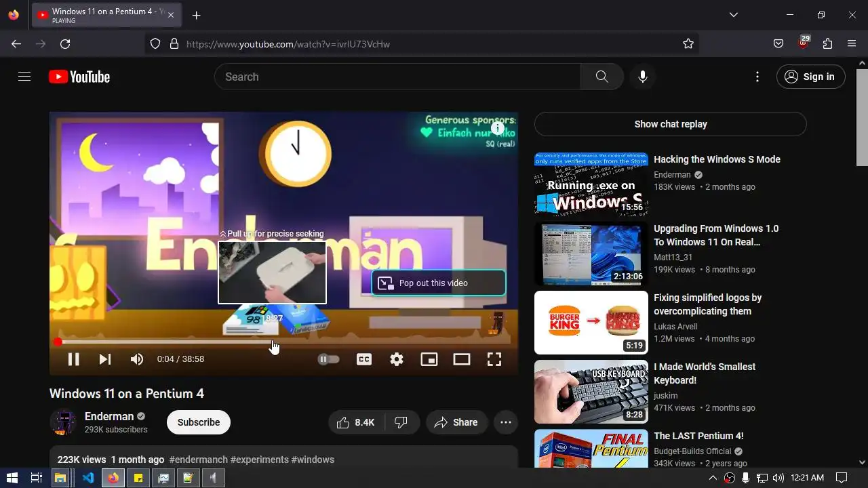868x488 pixels.
Task: Go to the YouTube home logo
Action: click(79, 77)
